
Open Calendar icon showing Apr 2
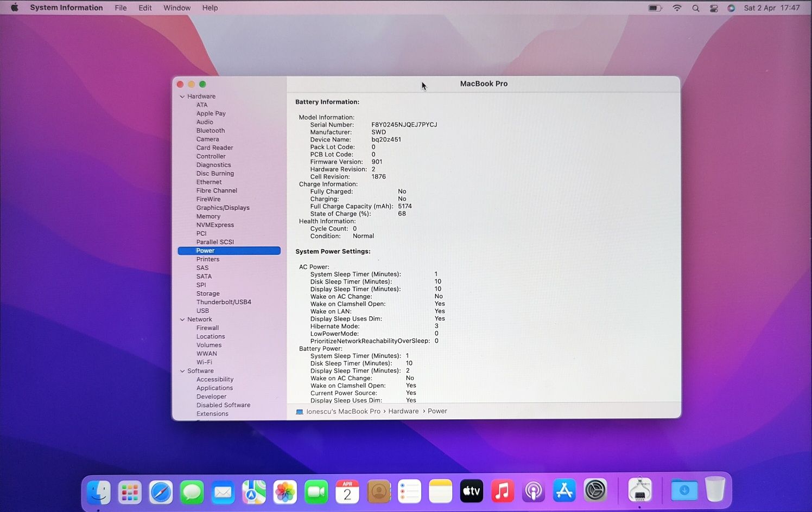click(x=347, y=492)
